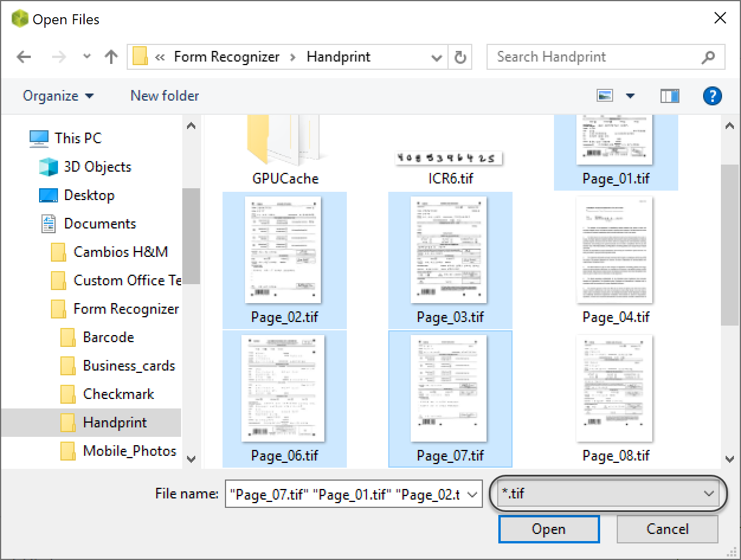The image size is (741, 560).
Task: Open the Checkmark folder in the sidebar
Action: click(x=118, y=394)
